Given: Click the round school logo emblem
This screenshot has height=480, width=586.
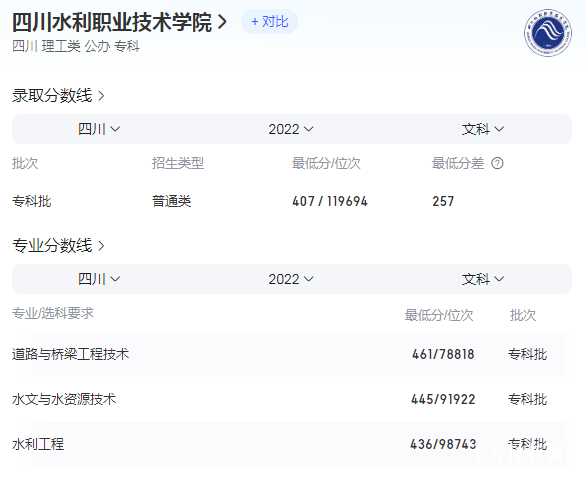Looking at the screenshot, I should [548, 33].
